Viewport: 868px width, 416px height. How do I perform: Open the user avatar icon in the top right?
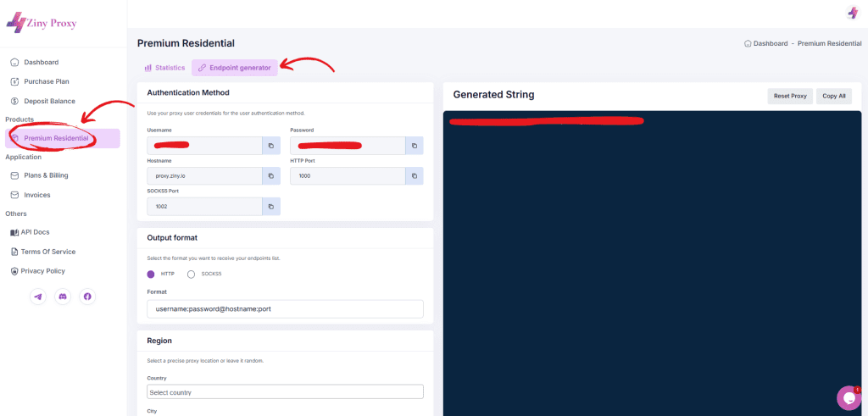click(853, 13)
